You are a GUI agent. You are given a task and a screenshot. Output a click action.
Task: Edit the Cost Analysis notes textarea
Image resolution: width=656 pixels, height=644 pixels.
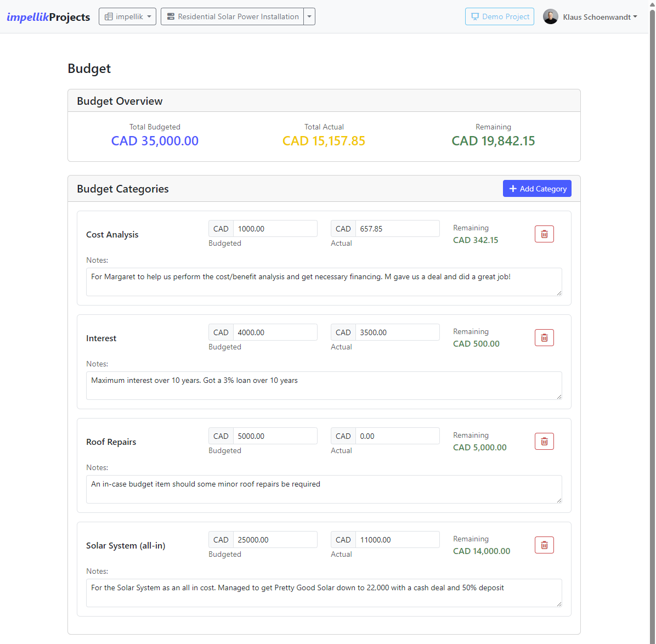click(x=324, y=282)
